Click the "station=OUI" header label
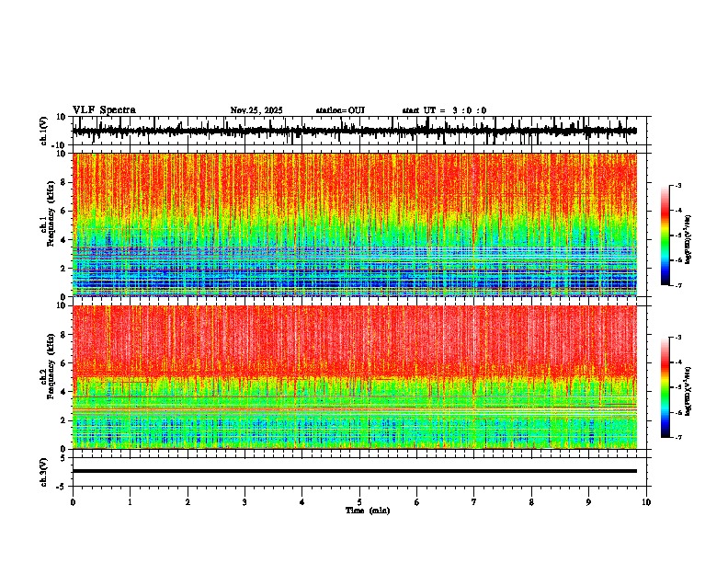This screenshot has height=563, width=728. [340, 110]
